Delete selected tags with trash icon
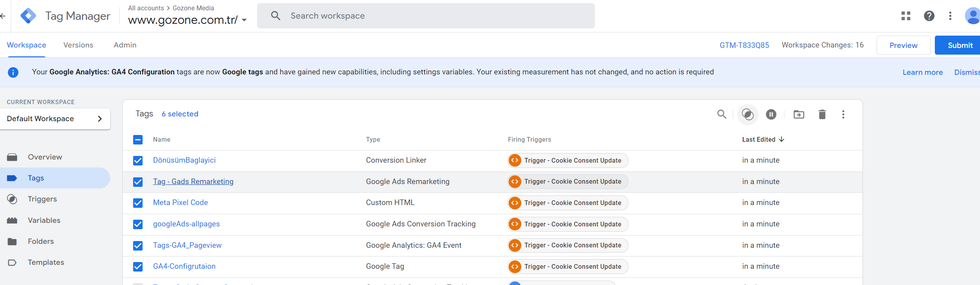 coord(822,114)
